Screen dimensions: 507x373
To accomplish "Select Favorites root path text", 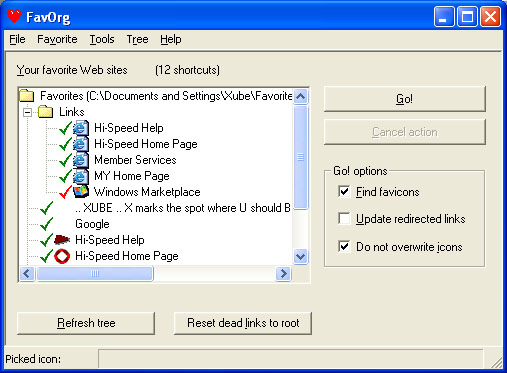I will click(x=166, y=96).
